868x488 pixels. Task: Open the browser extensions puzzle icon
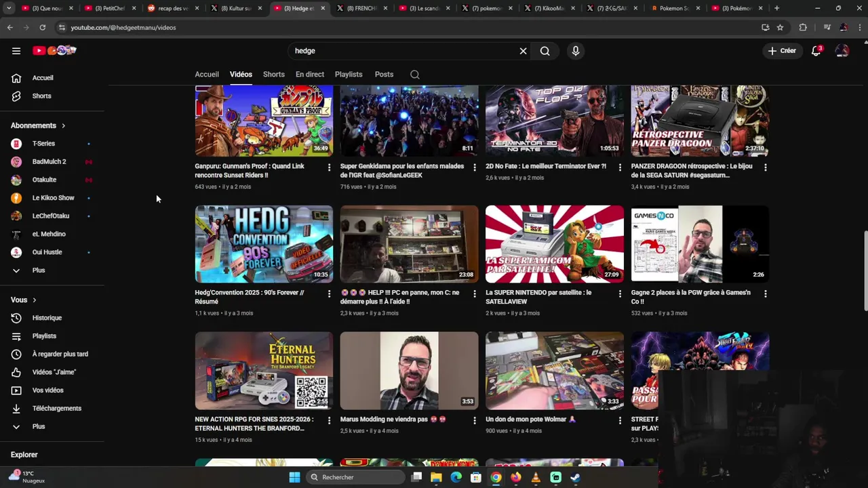click(803, 28)
